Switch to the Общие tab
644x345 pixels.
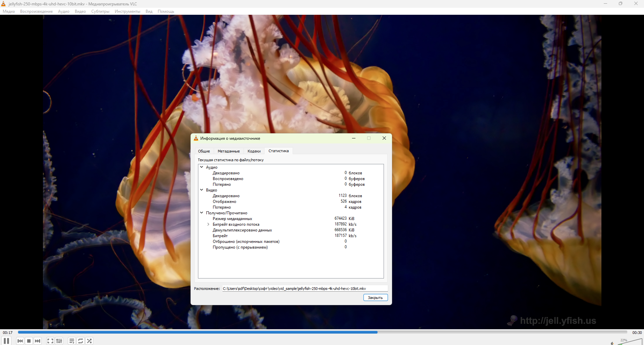coord(204,151)
